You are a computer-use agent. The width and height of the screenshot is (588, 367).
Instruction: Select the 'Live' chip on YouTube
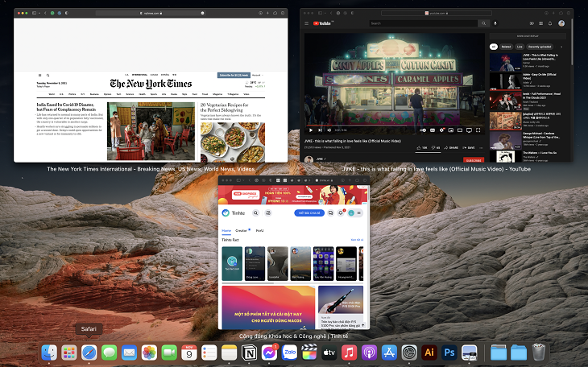click(520, 47)
